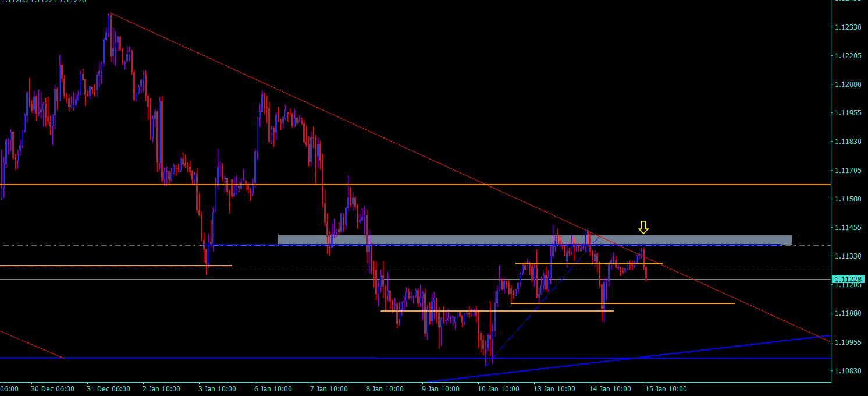Click the 1.12330 price axis label
The height and width of the screenshot is (396, 868).
(849, 27)
